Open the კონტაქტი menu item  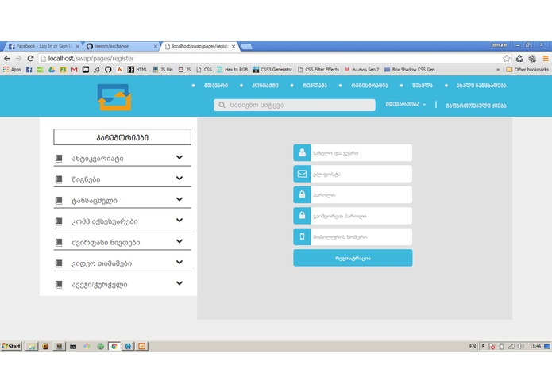(x=265, y=86)
